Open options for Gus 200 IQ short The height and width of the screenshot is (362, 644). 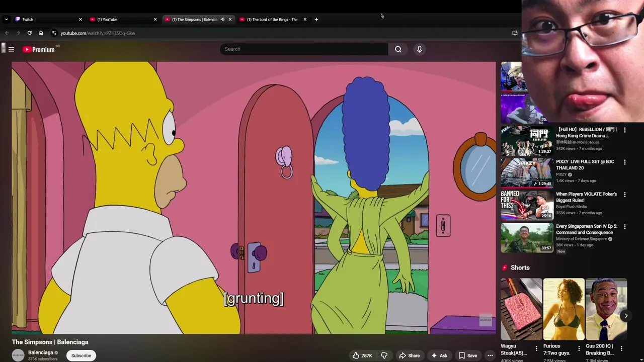pos(621,348)
